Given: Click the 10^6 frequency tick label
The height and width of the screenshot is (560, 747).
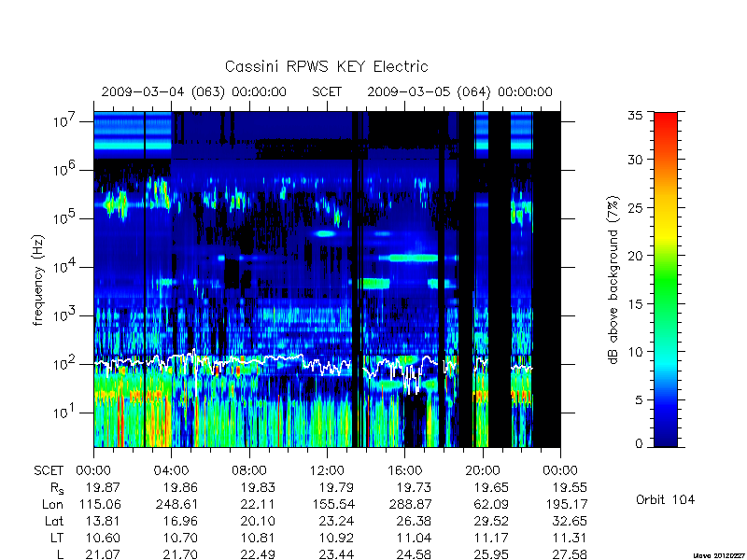Looking at the screenshot, I should pyautogui.click(x=65, y=169).
